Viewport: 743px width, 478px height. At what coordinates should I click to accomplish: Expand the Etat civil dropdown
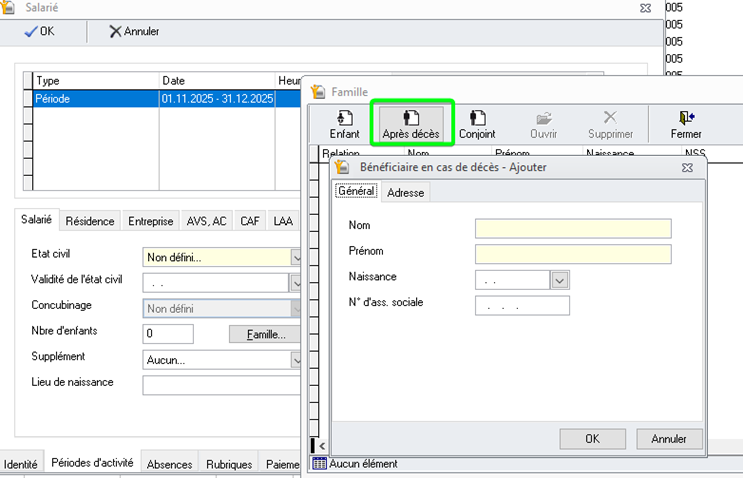click(x=296, y=257)
